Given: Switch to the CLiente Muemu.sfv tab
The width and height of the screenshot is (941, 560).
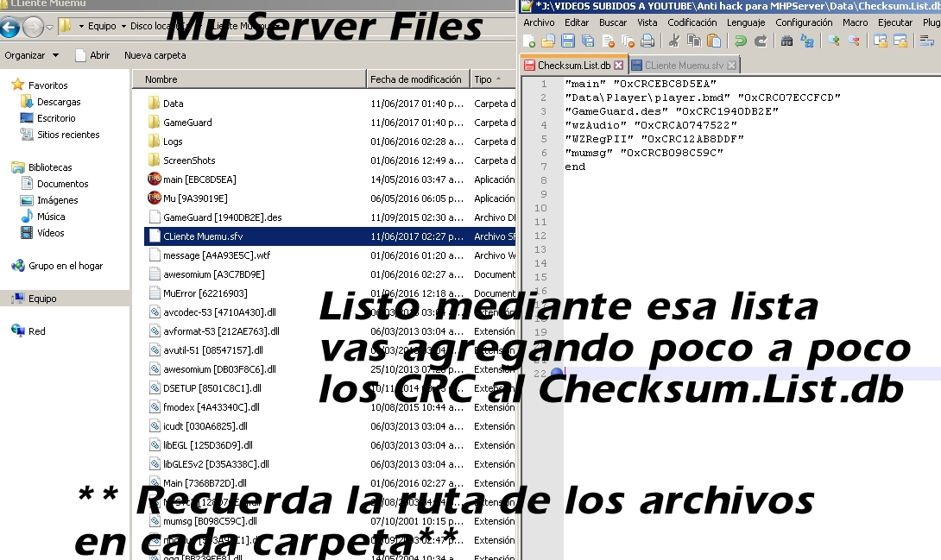Looking at the screenshot, I should 685,64.
